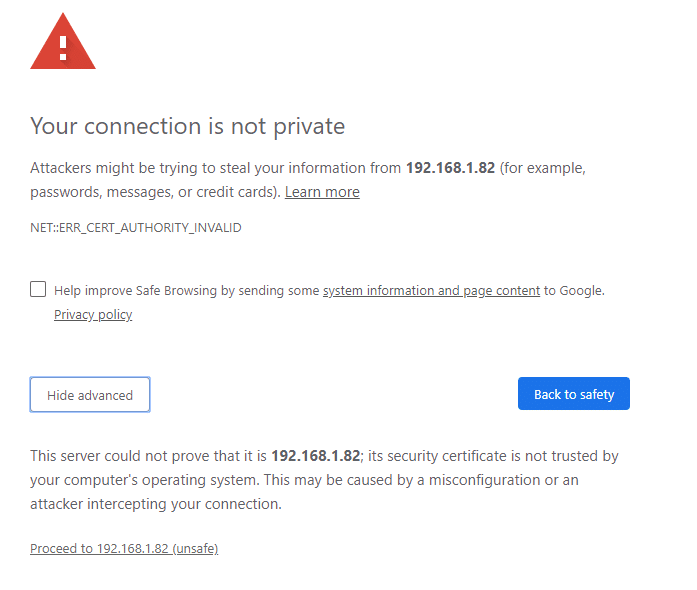697x590 pixels.
Task: Enable the Safe Browsing reporting checkbox
Action: pos(38,289)
